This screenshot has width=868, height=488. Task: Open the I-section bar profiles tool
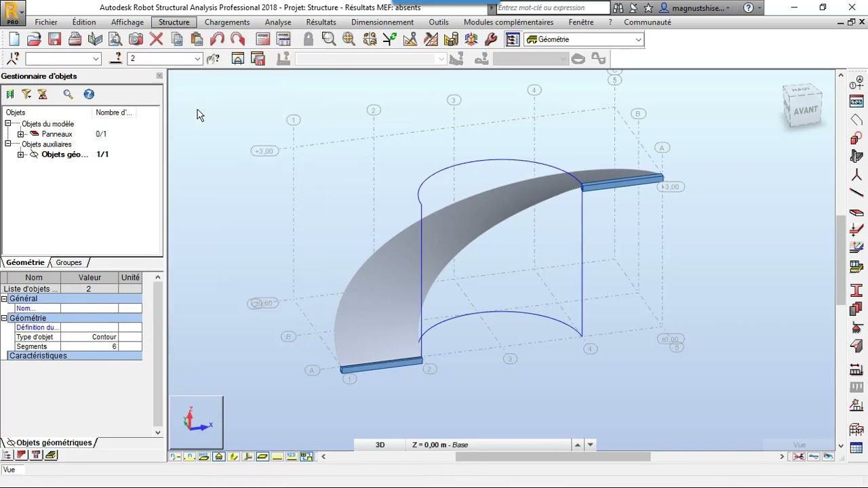[856, 291]
